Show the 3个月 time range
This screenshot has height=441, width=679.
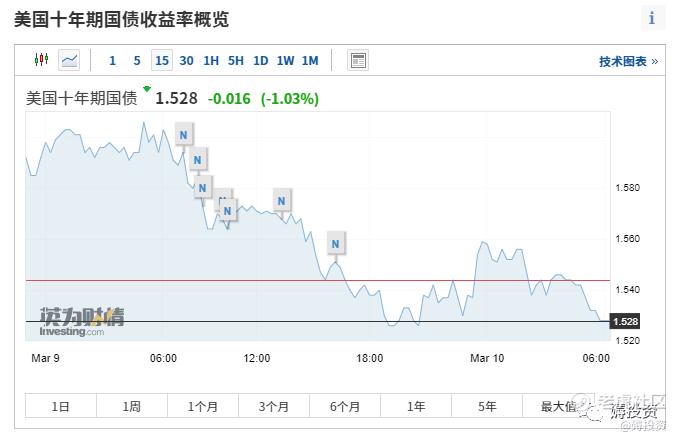pos(273,407)
